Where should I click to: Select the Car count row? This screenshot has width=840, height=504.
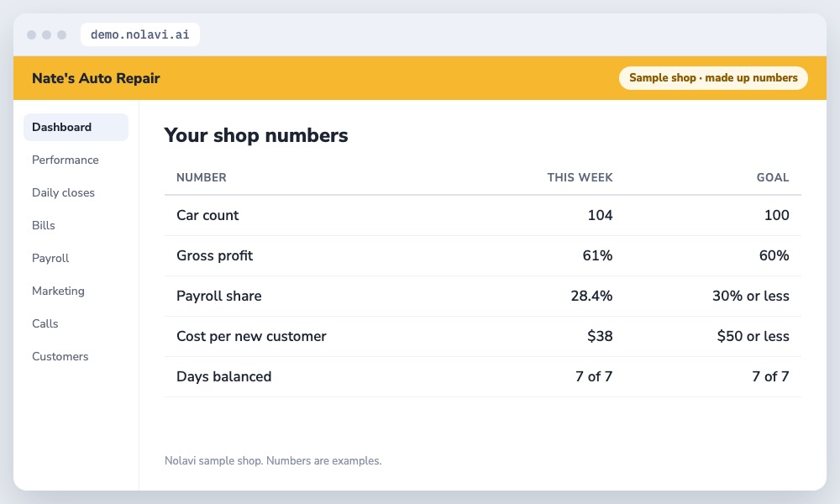pyautogui.click(x=483, y=215)
